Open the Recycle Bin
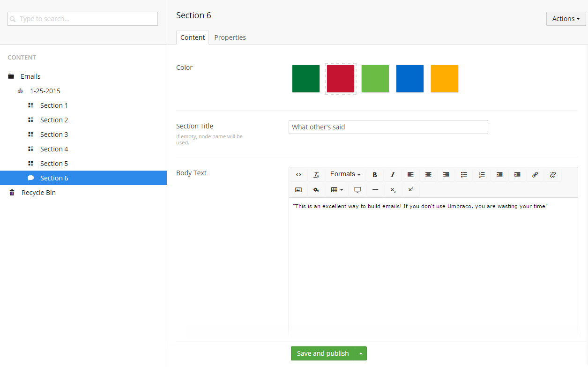Image resolution: width=588 pixels, height=367 pixels. pyautogui.click(x=38, y=193)
